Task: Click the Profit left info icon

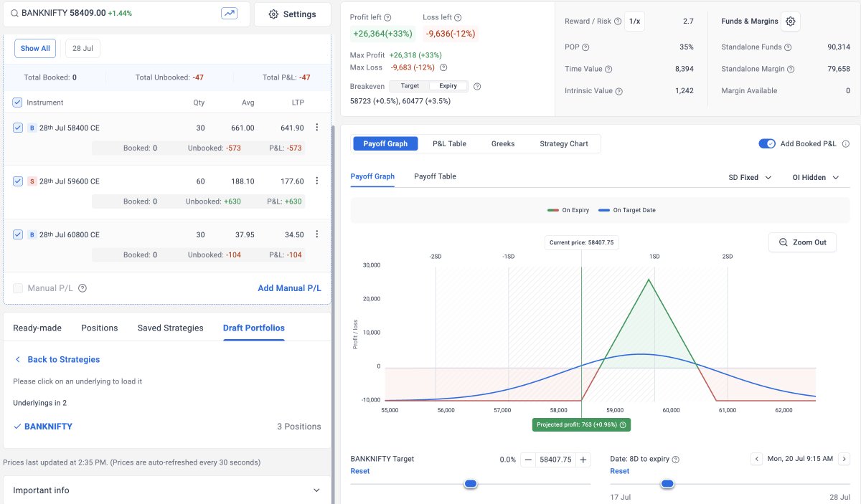Action: [388, 17]
